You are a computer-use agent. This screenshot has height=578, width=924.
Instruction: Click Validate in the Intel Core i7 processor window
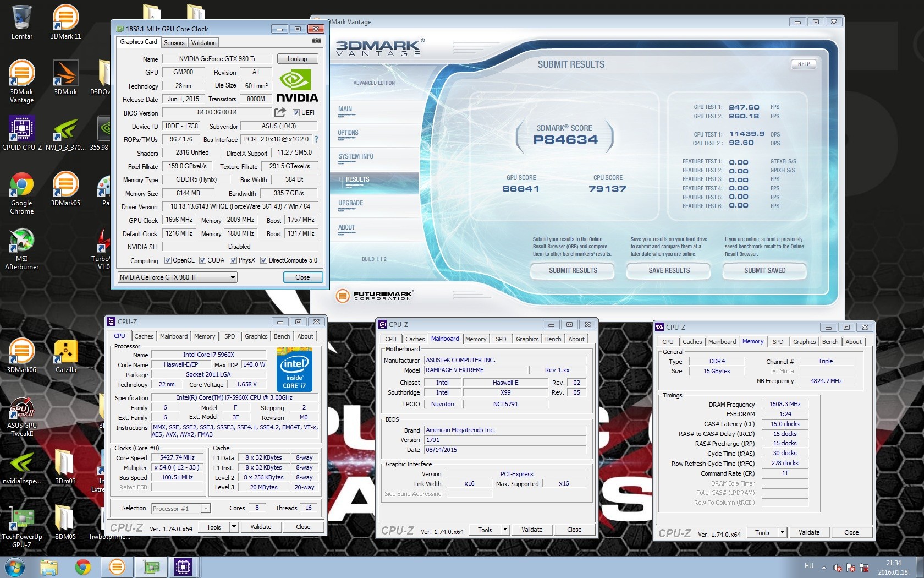pyautogui.click(x=261, y=527)
